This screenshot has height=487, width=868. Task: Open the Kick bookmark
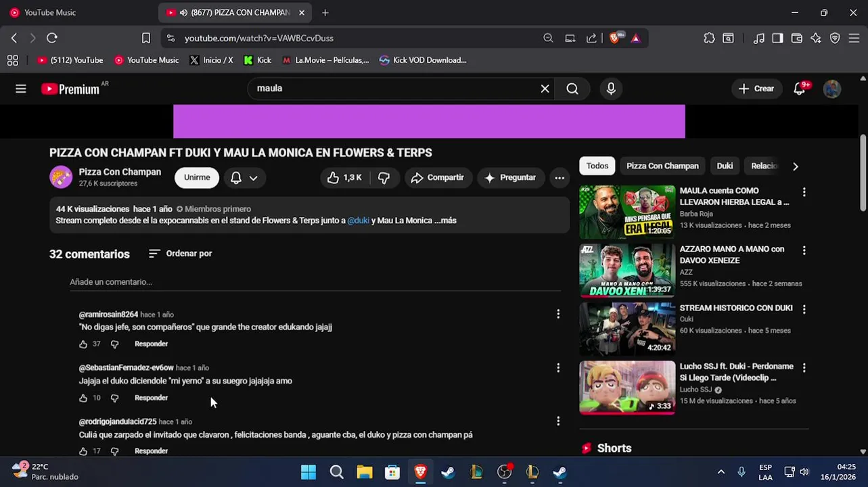pos(258,60)
